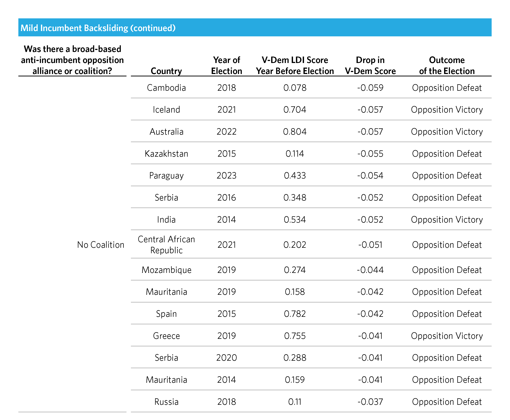This screenshot has height=420, width=510.
Task: Select the 'Outcome of the Election' header
Action: 447,65
